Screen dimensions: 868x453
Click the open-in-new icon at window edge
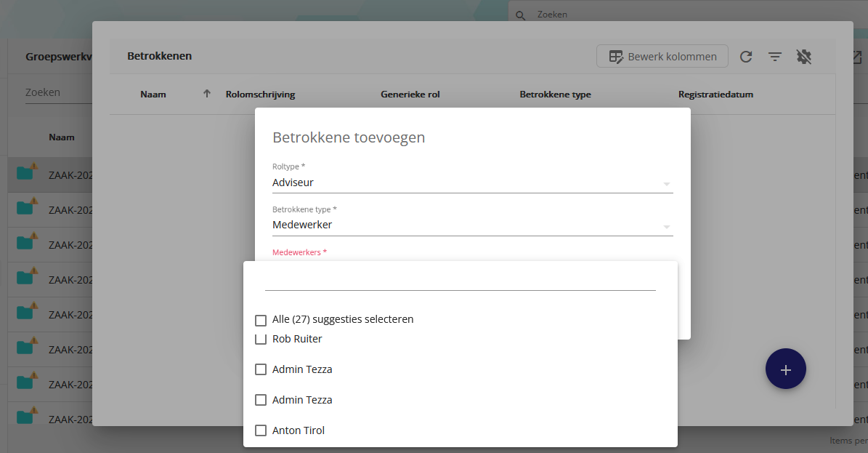point(857,57)
